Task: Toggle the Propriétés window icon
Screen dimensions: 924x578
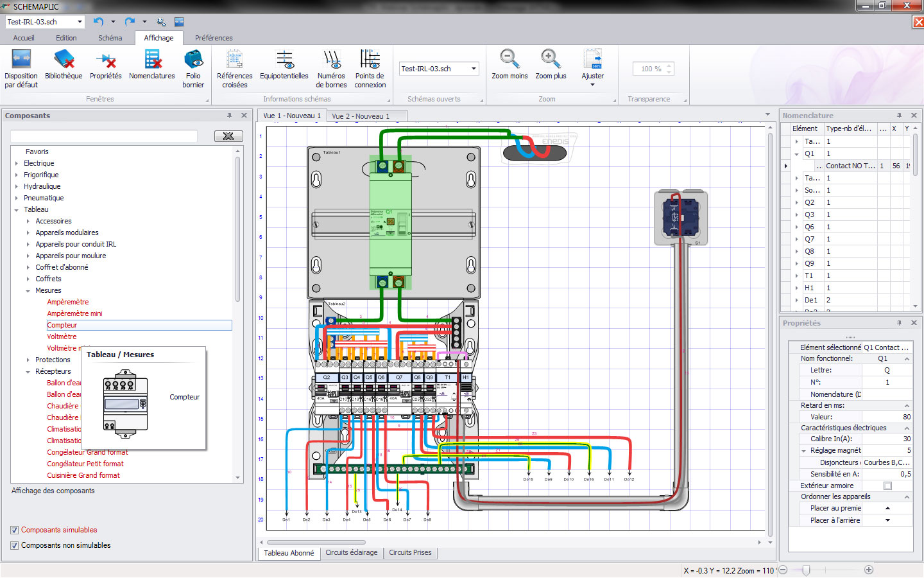Action: point(106,62)
